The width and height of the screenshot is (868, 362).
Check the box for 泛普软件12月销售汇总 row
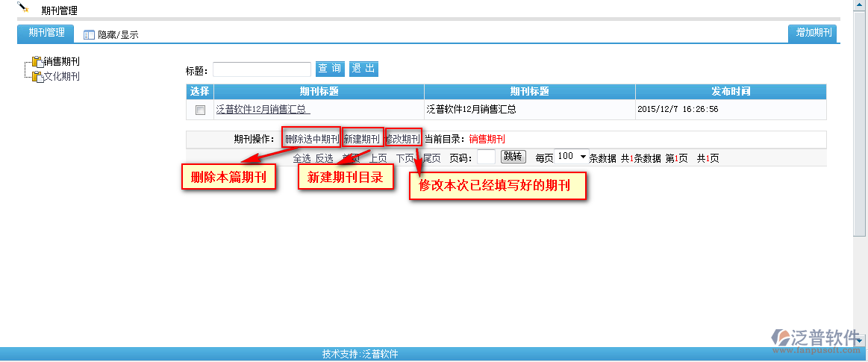(200, 110)
